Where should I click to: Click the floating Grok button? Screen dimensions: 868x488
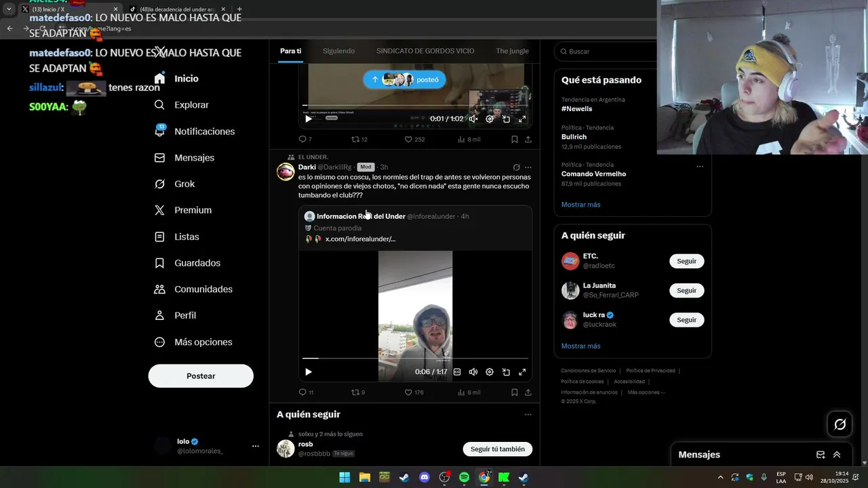tap(840, 424)
